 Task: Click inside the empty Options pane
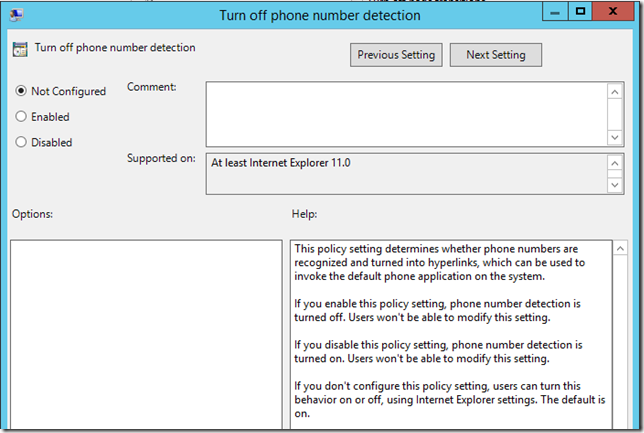point(146,335)
